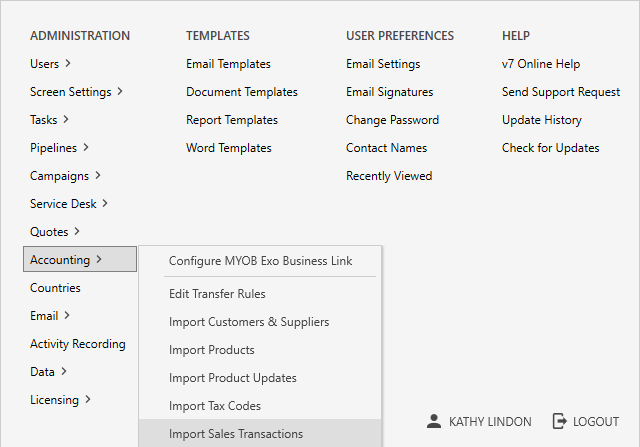Choose Import Tax Codes entry
This screenshot has width=640, height=447.
215,406
